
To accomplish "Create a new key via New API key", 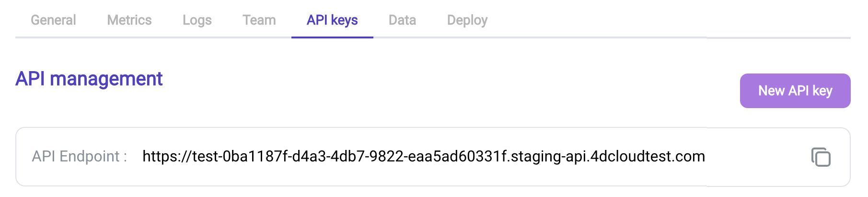I will click(x=795, y=91).
